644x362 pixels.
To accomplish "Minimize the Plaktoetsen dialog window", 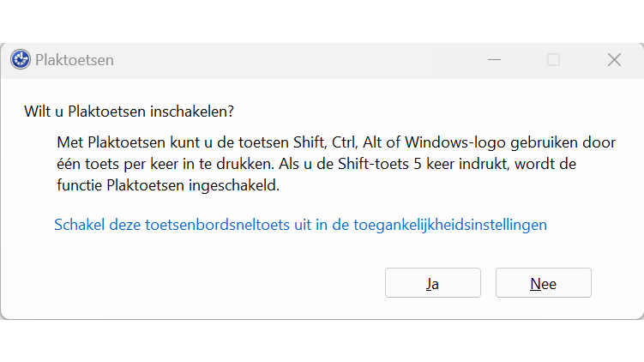I will (495, 60).
